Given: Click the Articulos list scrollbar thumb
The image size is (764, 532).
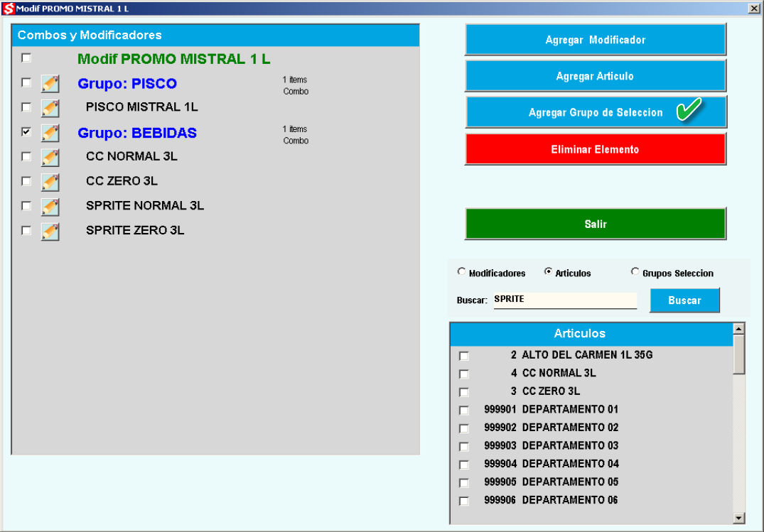Looking at the screenshot, I should coord(738,354).
